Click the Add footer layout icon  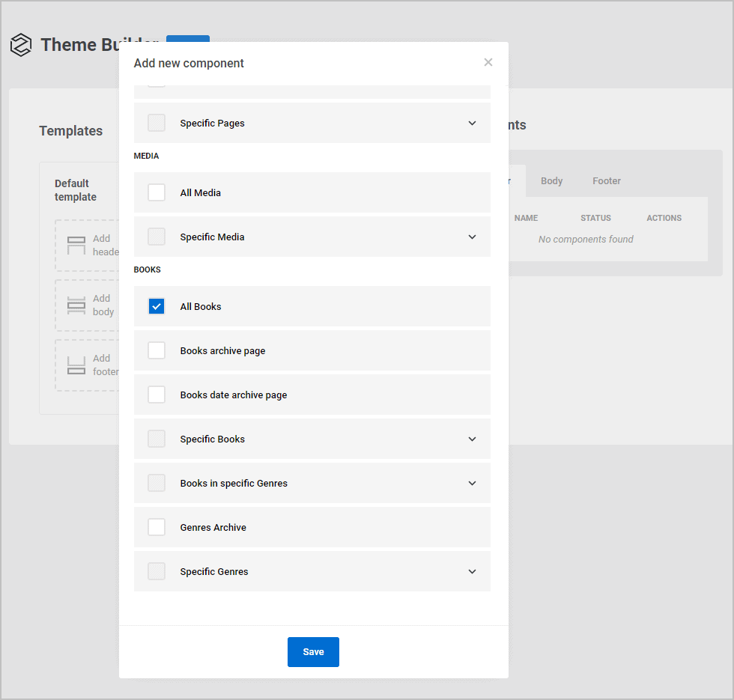coord(76,365)
